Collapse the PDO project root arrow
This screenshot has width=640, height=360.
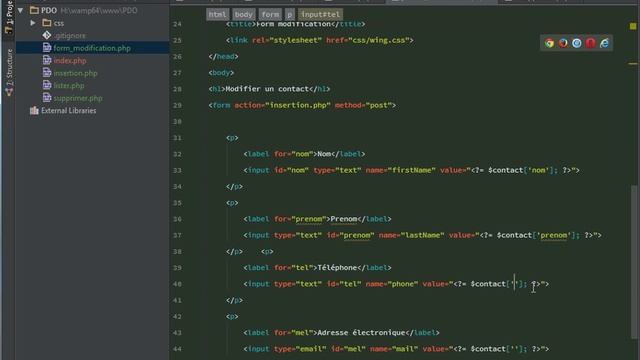pyautogui.click(x=20, y=10)
